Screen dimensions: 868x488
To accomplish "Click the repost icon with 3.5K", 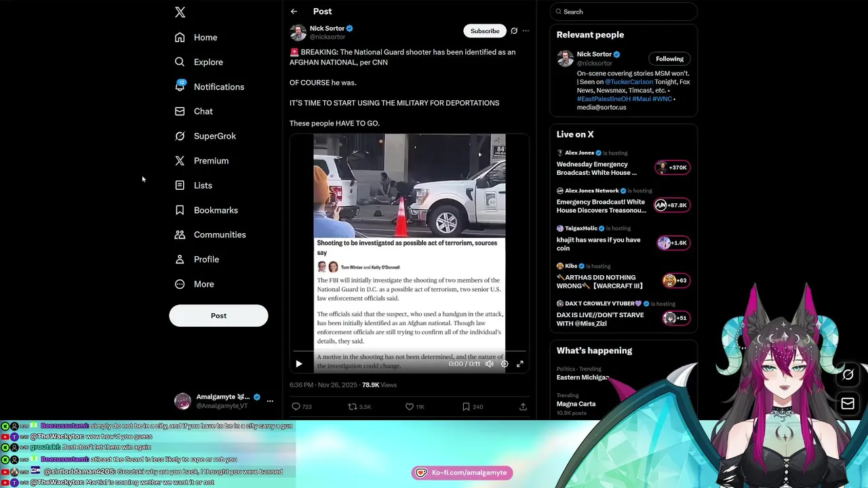I will pyautogui.click(x=352, y=407).
